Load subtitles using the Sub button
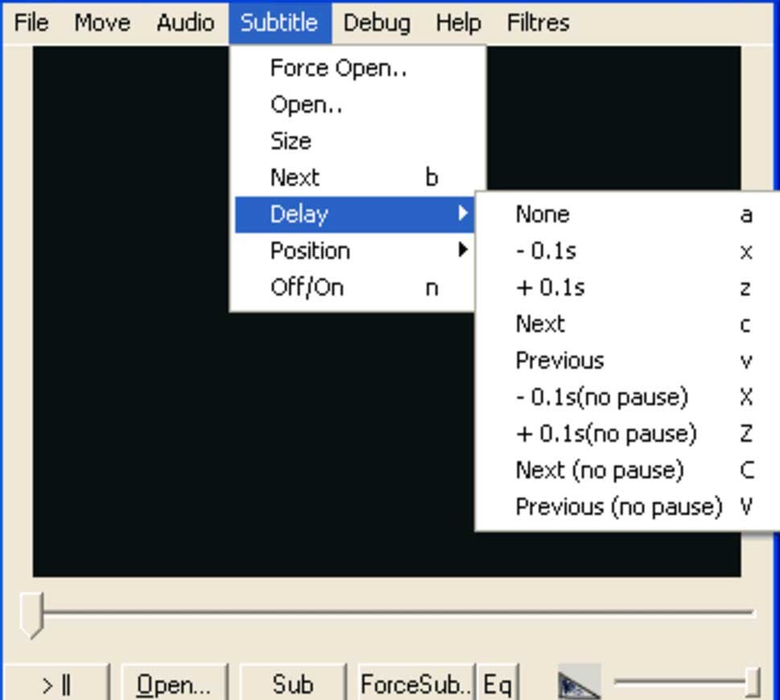This screenshot has width=780, height=700. (x=294, y=684)
